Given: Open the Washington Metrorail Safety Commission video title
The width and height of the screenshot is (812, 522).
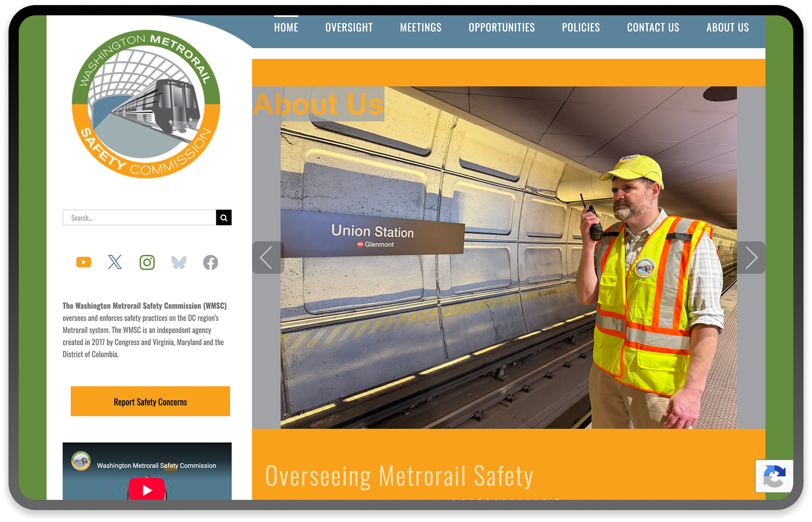Looking at the screenshot, I should pyautogui.click(x=157, y=465).
